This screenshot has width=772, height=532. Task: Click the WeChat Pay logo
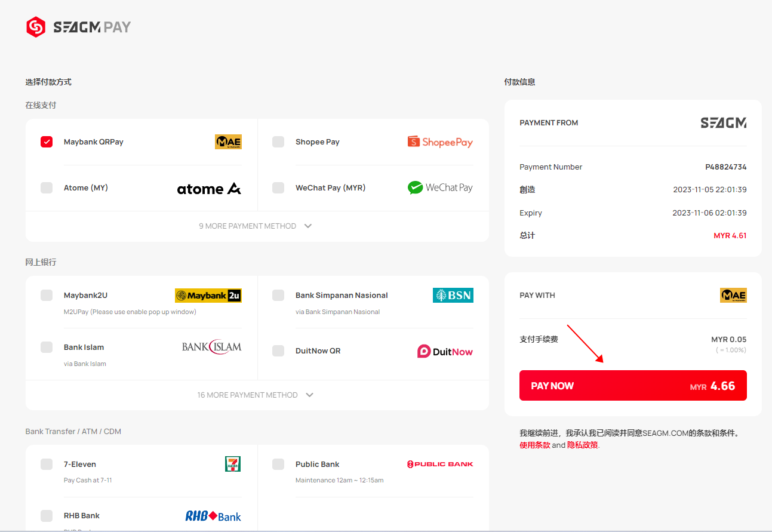440,187
